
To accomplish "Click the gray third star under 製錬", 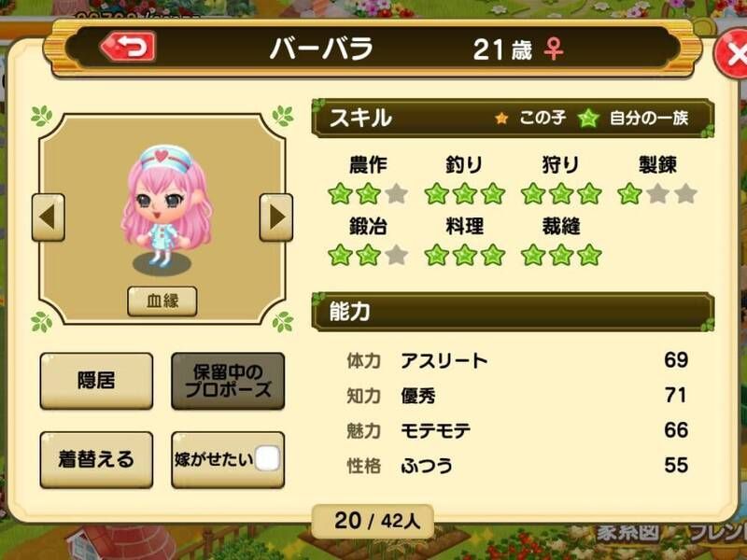I will 686,194.
